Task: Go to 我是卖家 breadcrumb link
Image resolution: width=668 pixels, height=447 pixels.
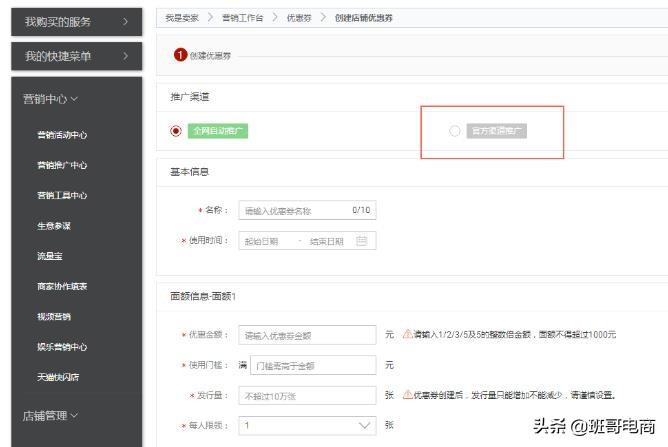Action: 182,18
